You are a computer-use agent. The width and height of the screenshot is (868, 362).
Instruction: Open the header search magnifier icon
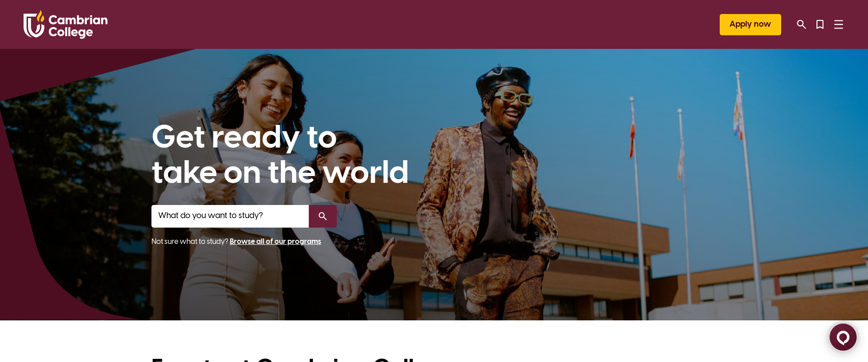click(x=801, y=24)
